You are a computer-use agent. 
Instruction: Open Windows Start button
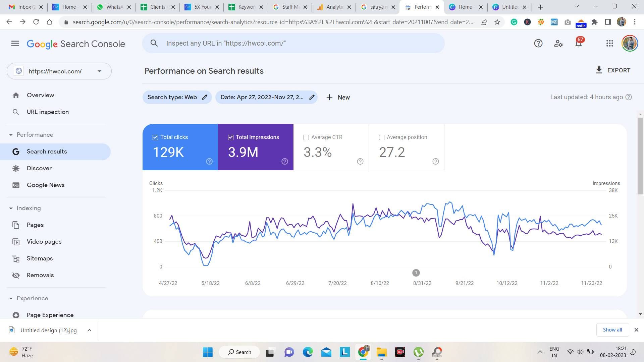pos(208,352)
